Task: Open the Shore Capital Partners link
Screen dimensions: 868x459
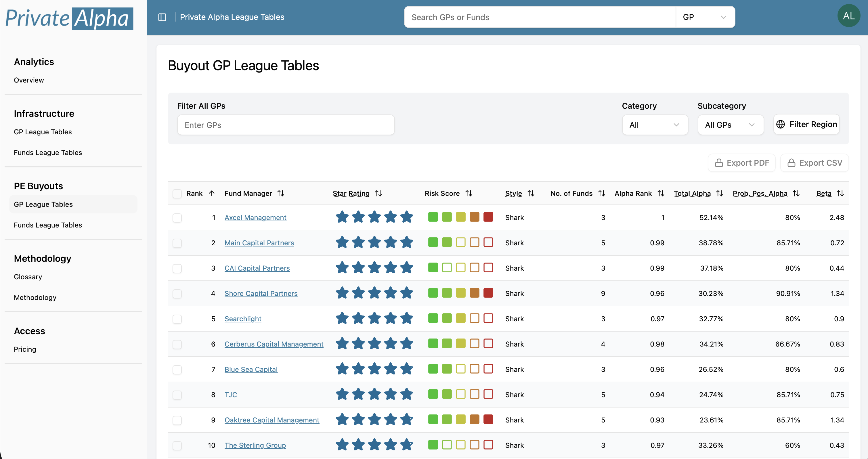Action: tap(261, 294)
